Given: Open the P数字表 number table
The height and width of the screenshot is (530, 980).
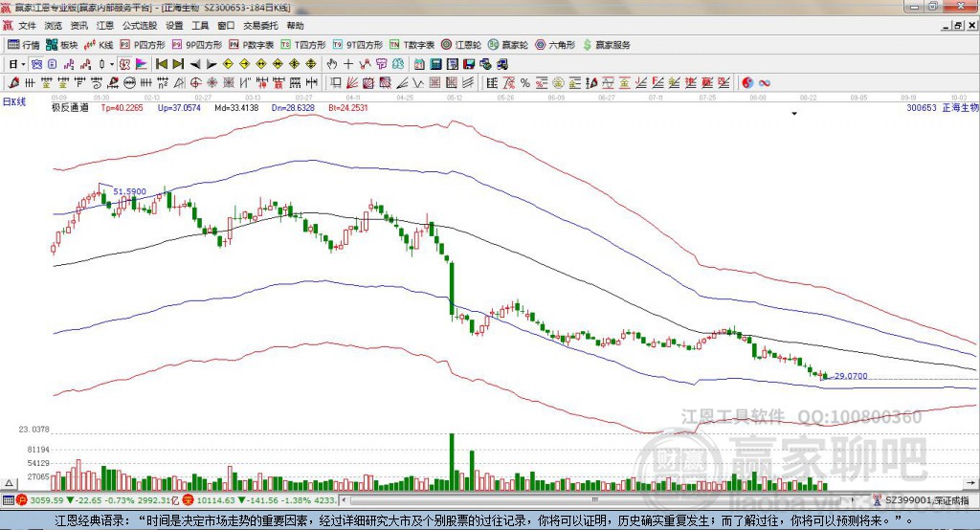Looking at the screenshot, I should pos(252,45).
